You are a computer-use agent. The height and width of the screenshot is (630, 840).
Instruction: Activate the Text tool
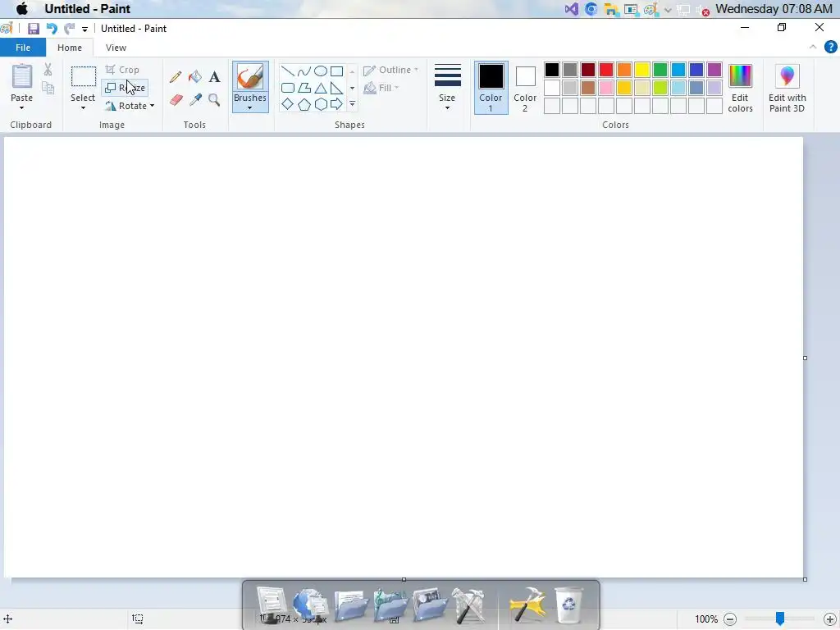pyautogui.click(x=214, y=76)
